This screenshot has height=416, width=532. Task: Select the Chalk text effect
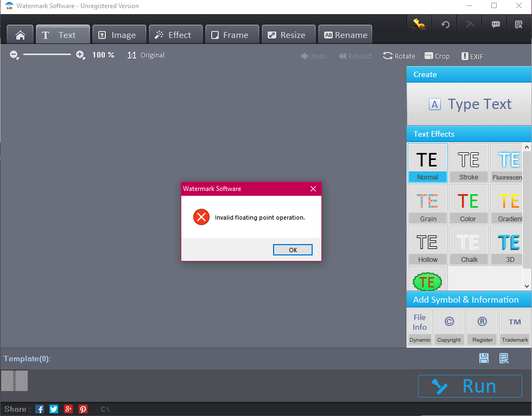click(469, 246)
